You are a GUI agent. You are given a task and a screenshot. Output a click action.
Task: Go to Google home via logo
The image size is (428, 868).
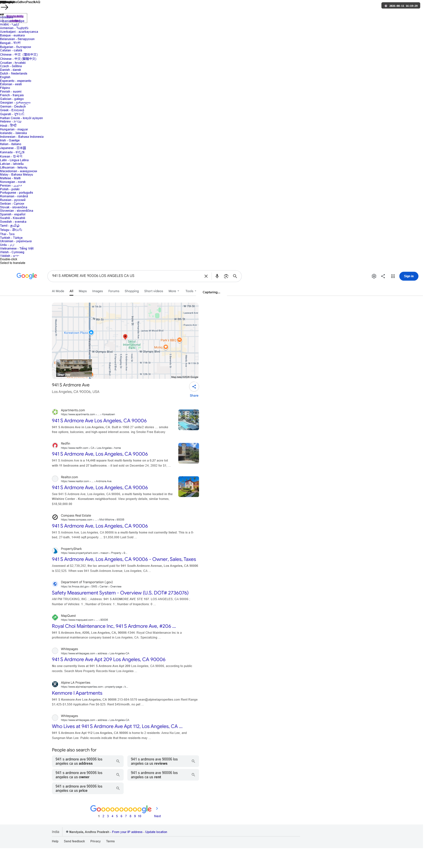point(27,276)
